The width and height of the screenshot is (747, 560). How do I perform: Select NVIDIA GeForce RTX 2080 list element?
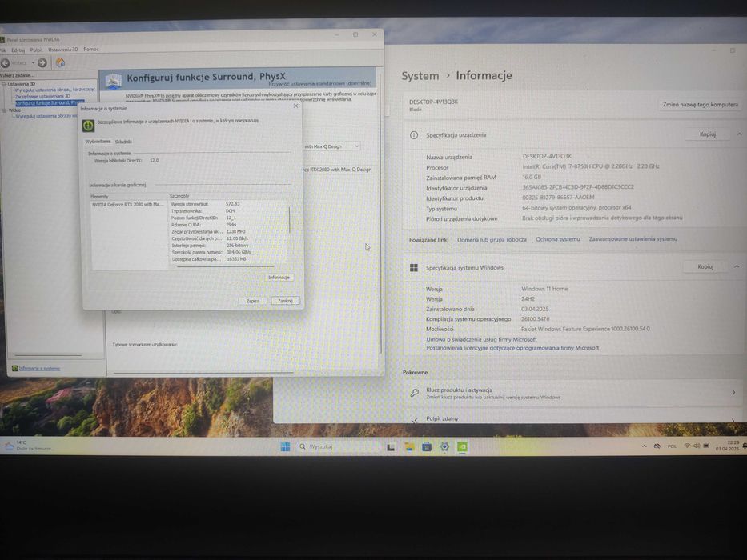(x=127, y=204)
